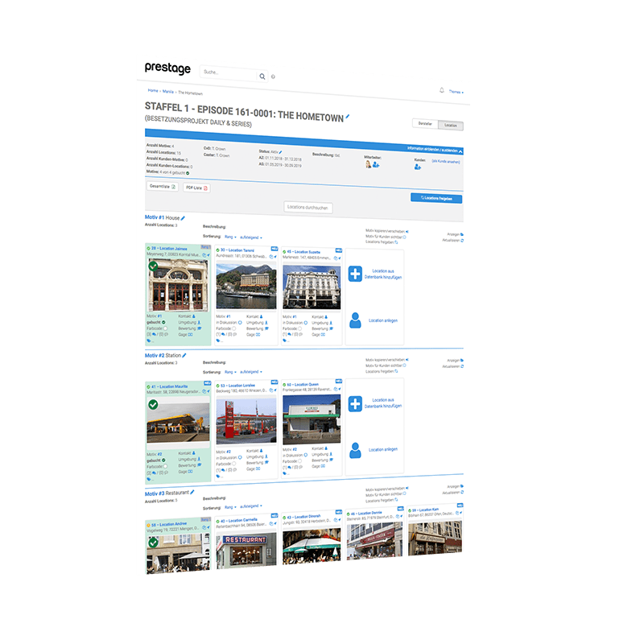Open aufsteigend order dropdown for Motiv House
The width and height of the screenshot is (644, 644).
[x=250, y=237]
